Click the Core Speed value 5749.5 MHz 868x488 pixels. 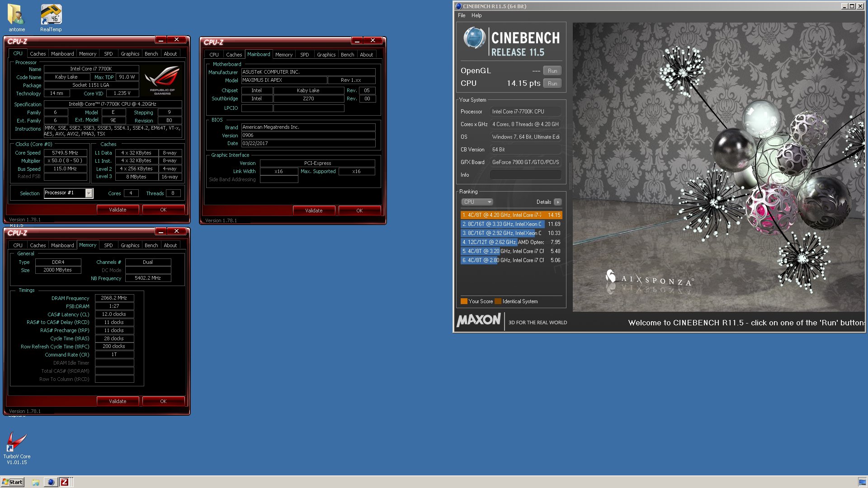click(65, 153)
